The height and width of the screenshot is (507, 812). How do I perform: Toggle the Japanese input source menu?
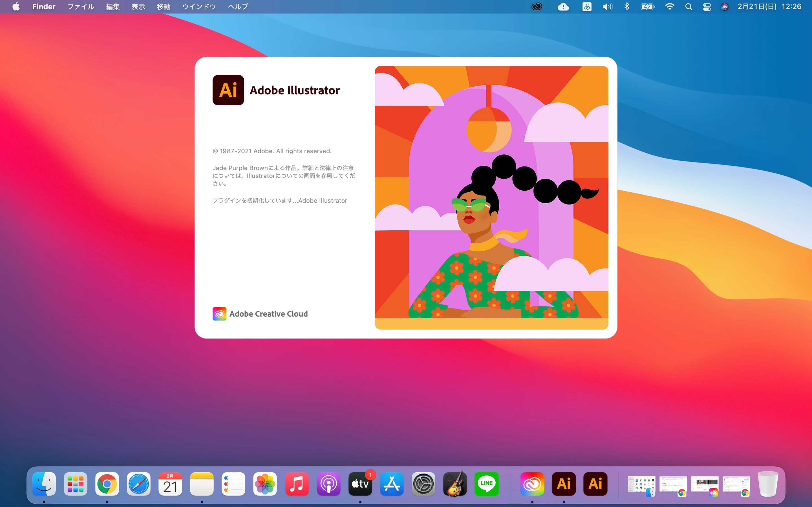point(586,7)
